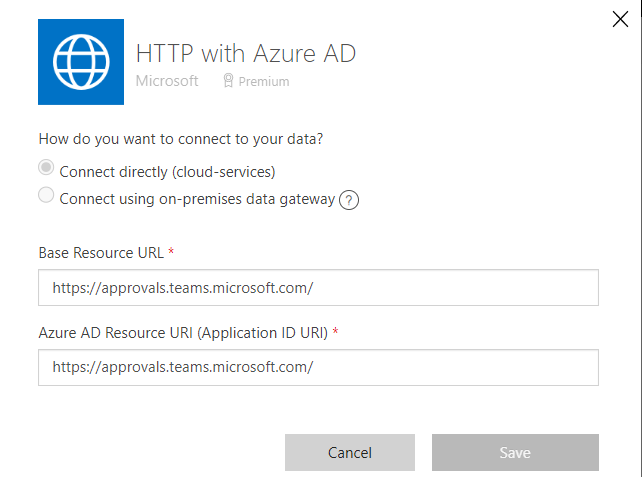This screenshot has width=642, height=477.
Task: Click the Cancel button
Action: pyautogui.click(x=350, y=452)
